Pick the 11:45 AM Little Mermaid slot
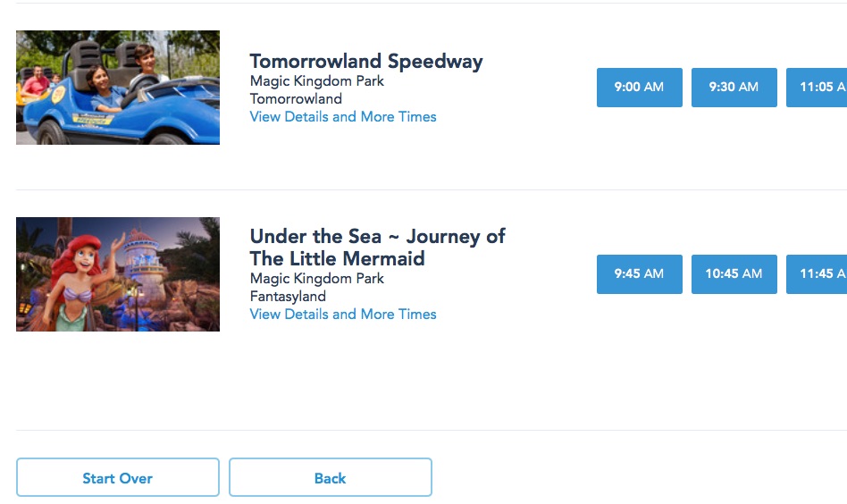This screenshot has width=847, height=504. (816, 274)
